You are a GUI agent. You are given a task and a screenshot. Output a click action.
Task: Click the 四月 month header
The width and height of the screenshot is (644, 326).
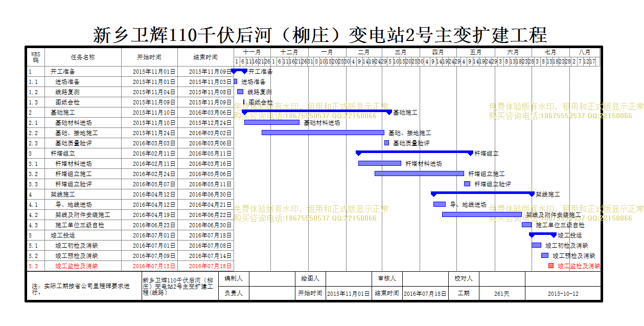coord(438,52)
